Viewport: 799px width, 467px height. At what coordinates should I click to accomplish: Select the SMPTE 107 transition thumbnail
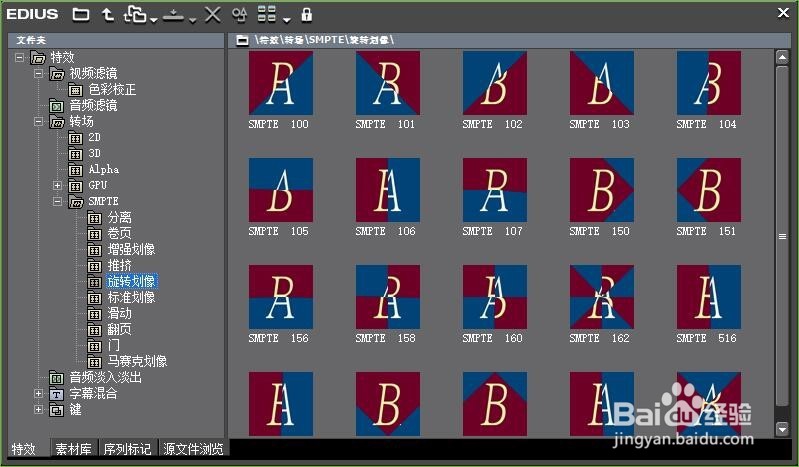[494, 190]
